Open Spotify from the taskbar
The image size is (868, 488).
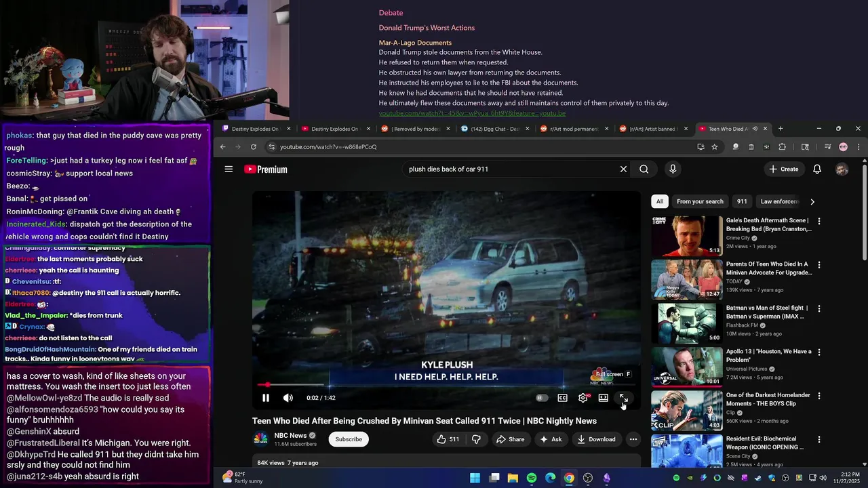click(532, 478)
